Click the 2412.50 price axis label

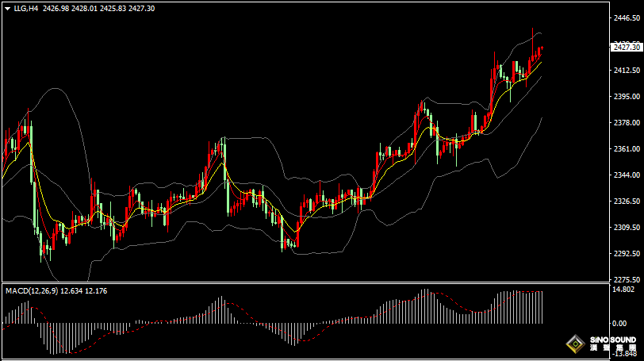[x=626, y=71]
